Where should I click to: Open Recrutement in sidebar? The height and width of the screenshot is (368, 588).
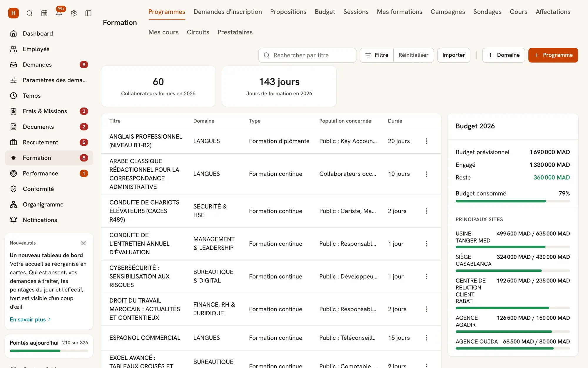tap(49, 142)
